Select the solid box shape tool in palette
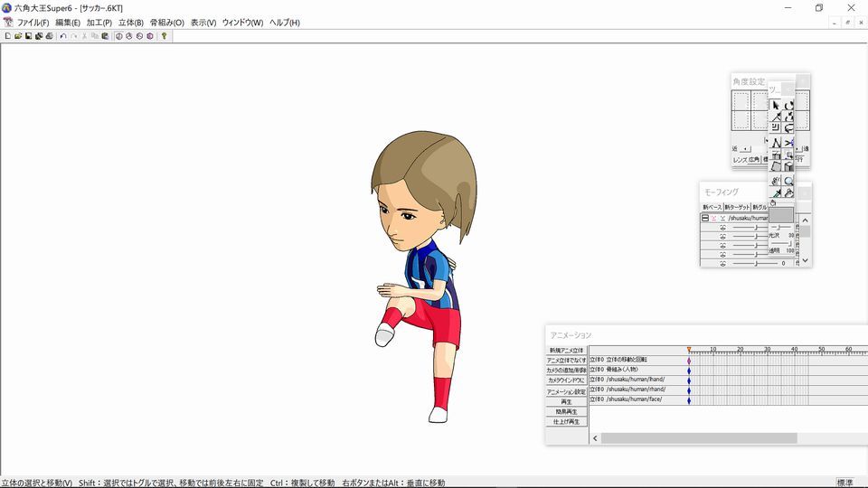 [788, 166]
